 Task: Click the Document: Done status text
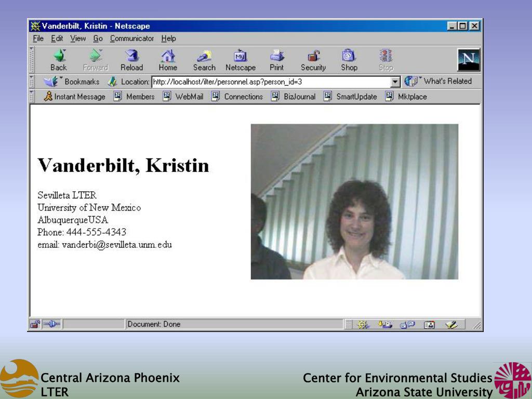154,324
